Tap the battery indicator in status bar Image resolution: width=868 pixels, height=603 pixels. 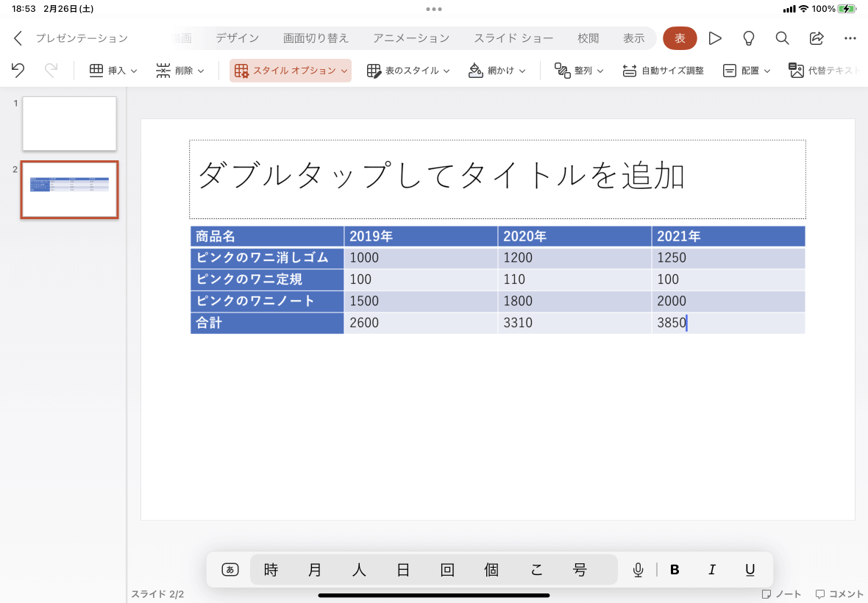(x=847, y=9)
